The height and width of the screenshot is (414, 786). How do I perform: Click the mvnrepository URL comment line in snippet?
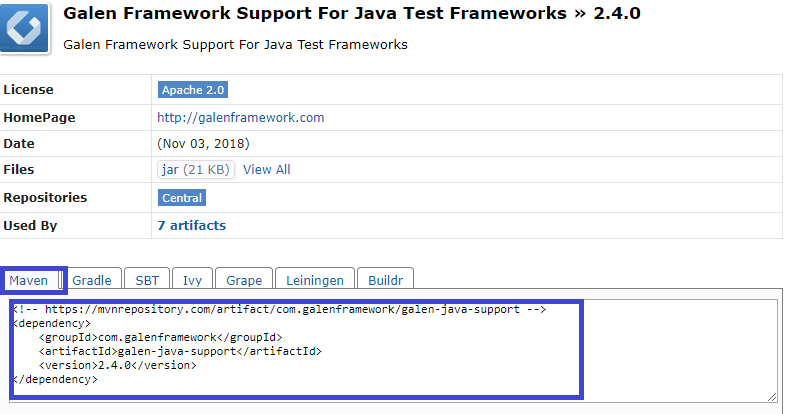tap(279, 310)
